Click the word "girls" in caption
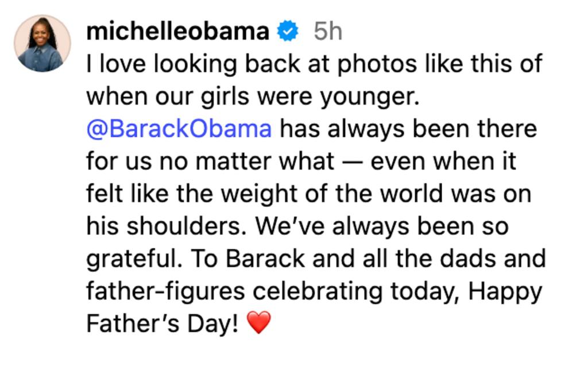 pos(225,97)
